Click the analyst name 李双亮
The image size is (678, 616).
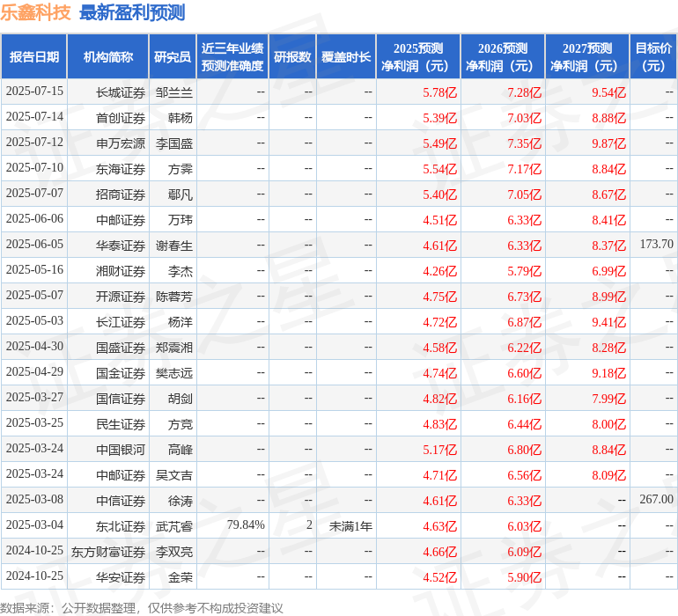[173, 552]
